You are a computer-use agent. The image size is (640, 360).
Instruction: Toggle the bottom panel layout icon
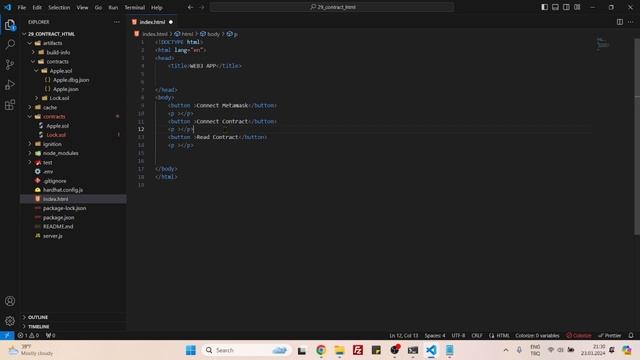556,7
